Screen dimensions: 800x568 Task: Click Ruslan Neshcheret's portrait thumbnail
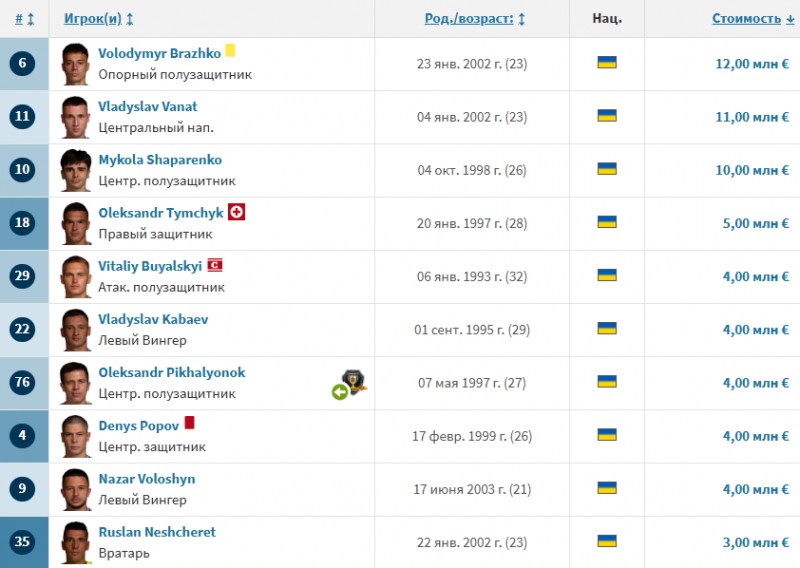pos(75,541)
